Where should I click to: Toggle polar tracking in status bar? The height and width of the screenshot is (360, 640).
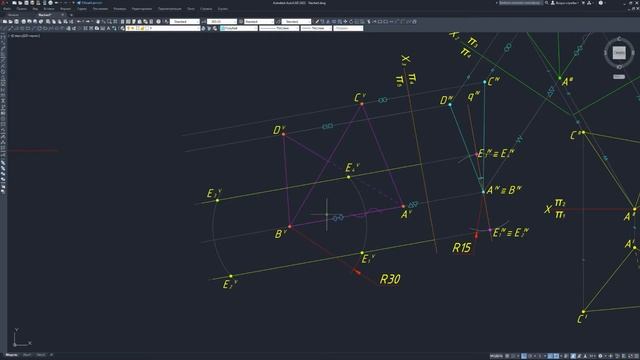(x=530, y=356)
